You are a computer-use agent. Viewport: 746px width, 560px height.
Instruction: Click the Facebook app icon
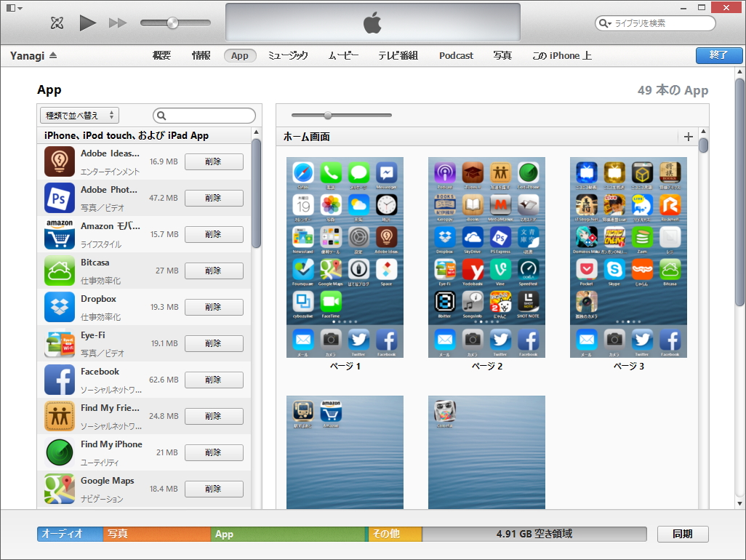coord(59,380)
